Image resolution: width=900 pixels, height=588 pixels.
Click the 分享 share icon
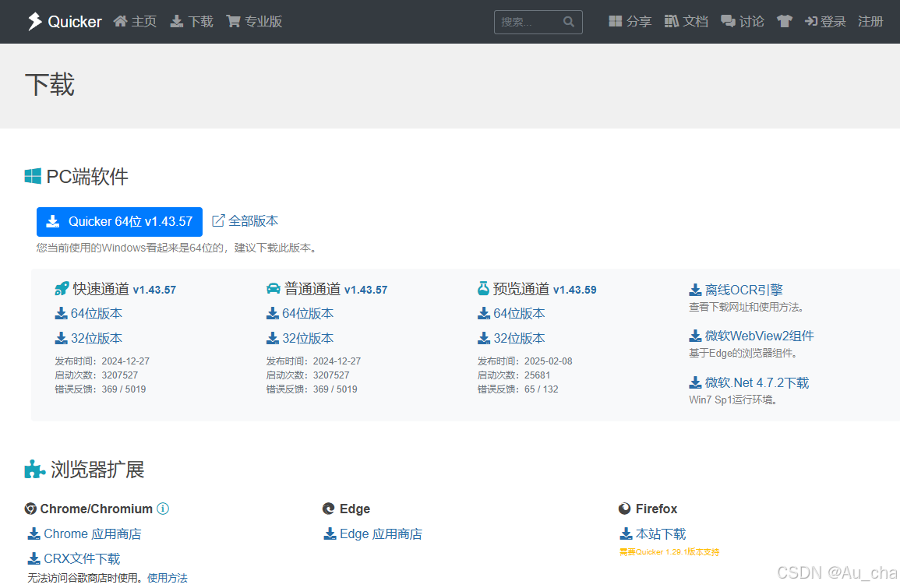(x=616, y=21)
